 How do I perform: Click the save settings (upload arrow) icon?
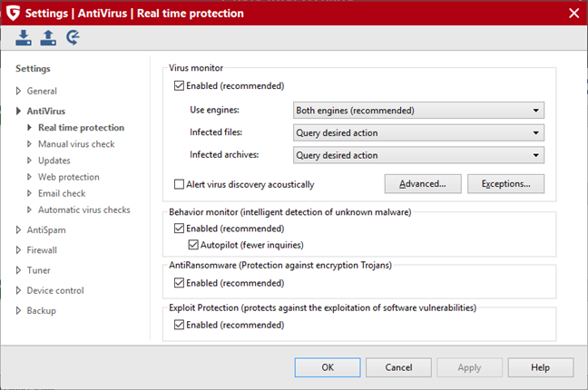click(x=48, y=38)
